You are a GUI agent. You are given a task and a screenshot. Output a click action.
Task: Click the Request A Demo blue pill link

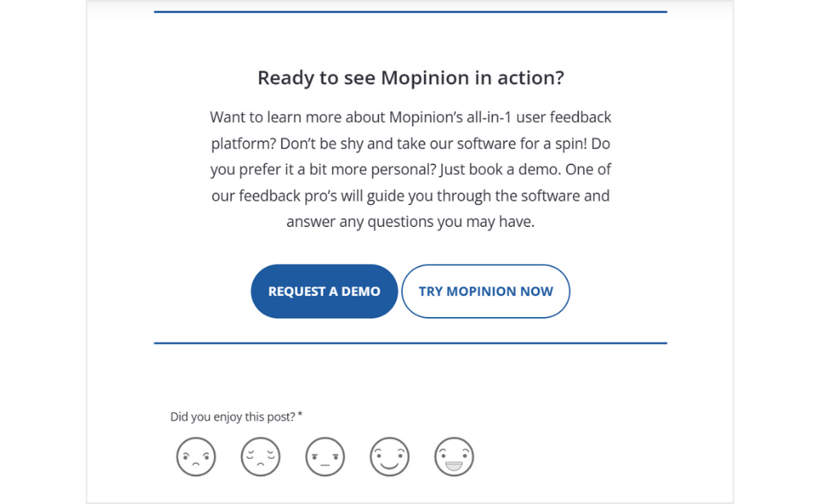click(324, 291)
